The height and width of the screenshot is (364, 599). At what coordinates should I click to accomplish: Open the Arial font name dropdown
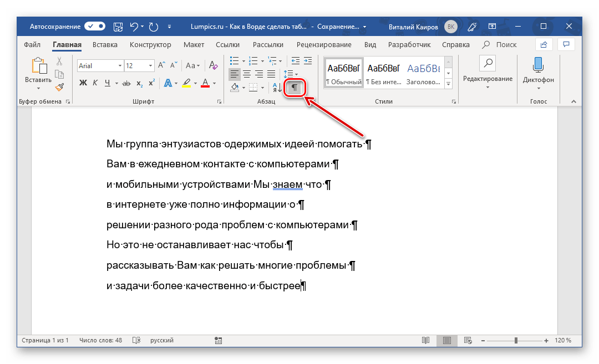(x=120, y=66)
